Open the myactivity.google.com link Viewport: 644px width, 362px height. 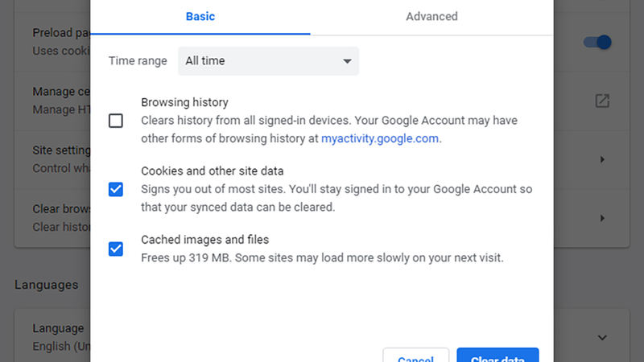[379, 138]
